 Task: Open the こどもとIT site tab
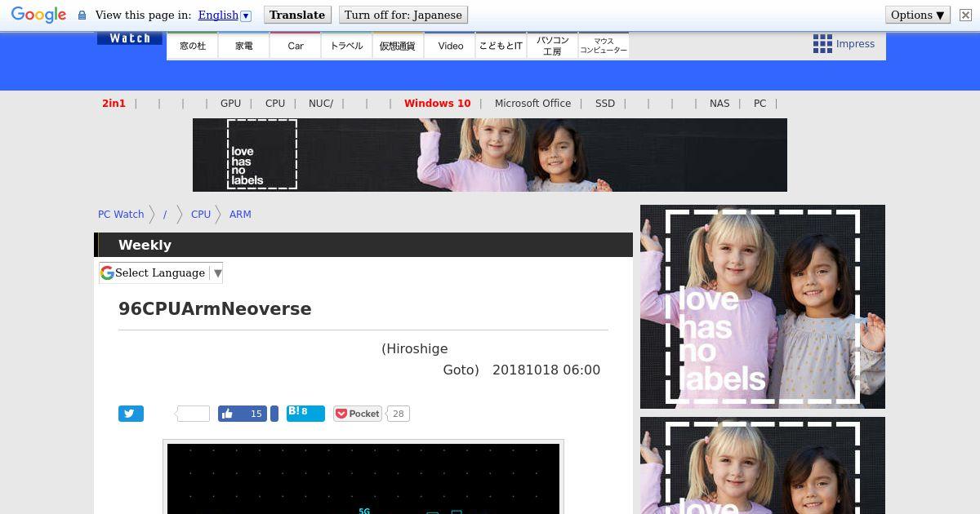(x=501, y=46)
